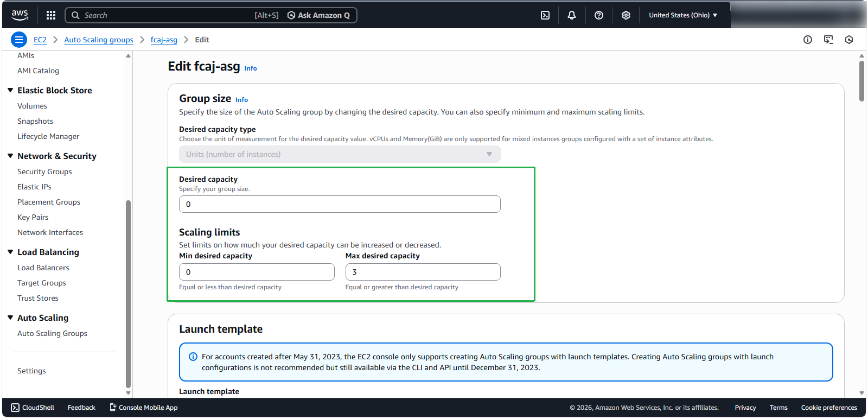The width and height of the screenshot is (868, 419).
Task: Click Feedback in the footer
Action: 81,408
